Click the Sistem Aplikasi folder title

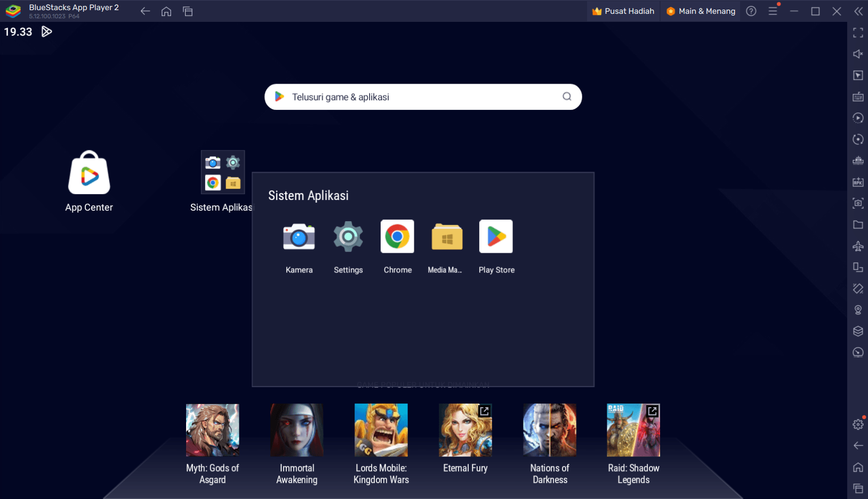click(308, 196)
